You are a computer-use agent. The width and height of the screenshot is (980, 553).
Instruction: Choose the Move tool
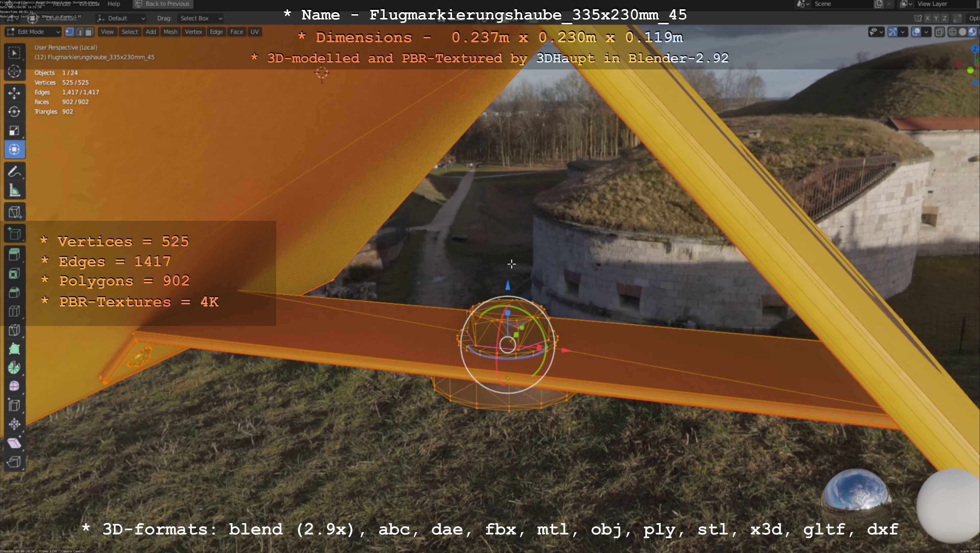coord(14,93)
